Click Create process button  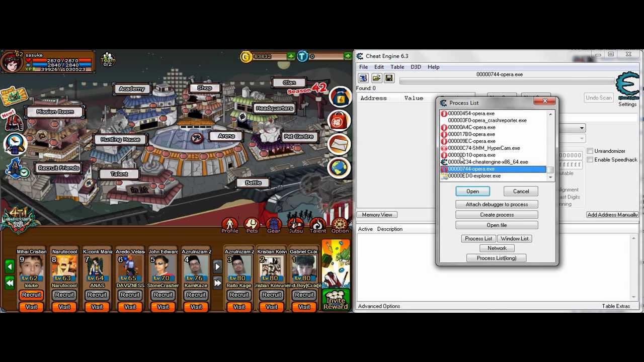click(497, 215)
